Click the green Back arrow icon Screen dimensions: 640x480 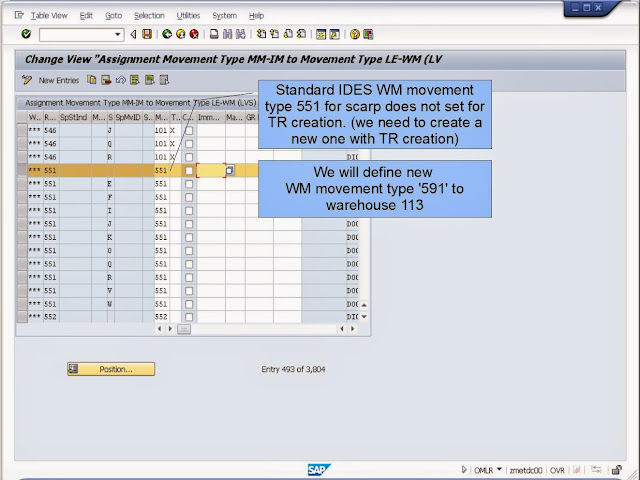point(167,34)
